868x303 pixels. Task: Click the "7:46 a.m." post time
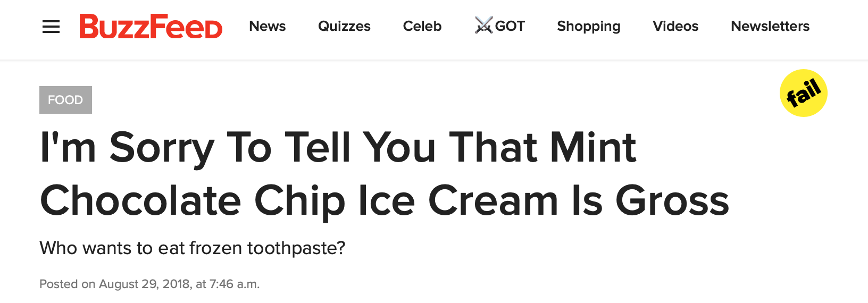[235, 284]
